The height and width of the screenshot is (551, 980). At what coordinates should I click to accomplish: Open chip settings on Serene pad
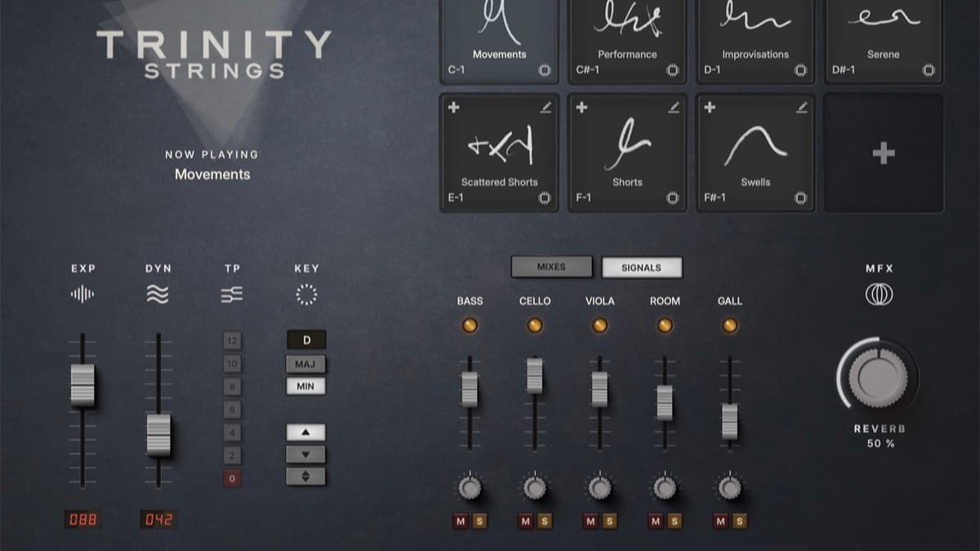(929, 70)
